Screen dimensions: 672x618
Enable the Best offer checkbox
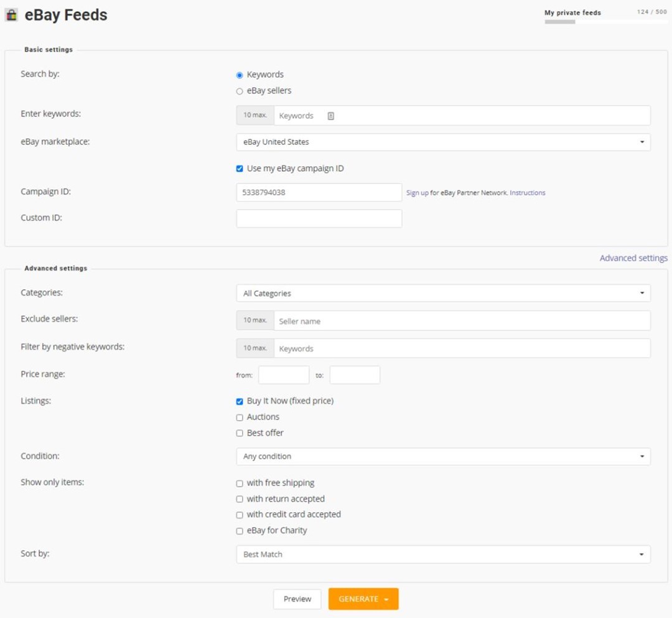(240, 433)
